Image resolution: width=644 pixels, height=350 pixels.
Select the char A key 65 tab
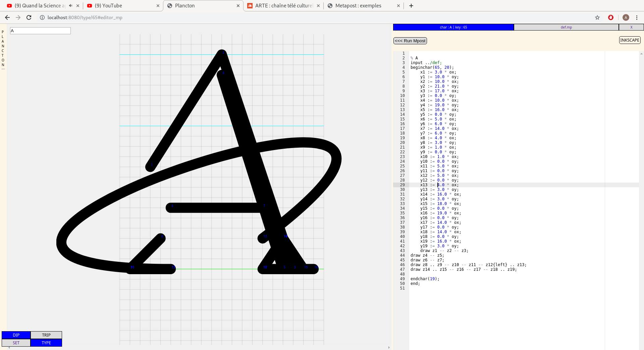tap(453, 27)
